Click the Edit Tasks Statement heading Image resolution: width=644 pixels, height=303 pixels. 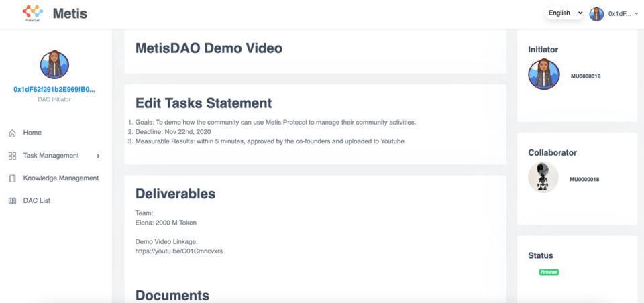204,103
